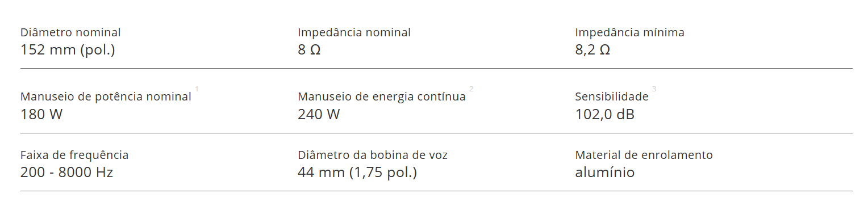868x210 pixels.
Task: Select the Faixa de frequência label
Action: 74,155
